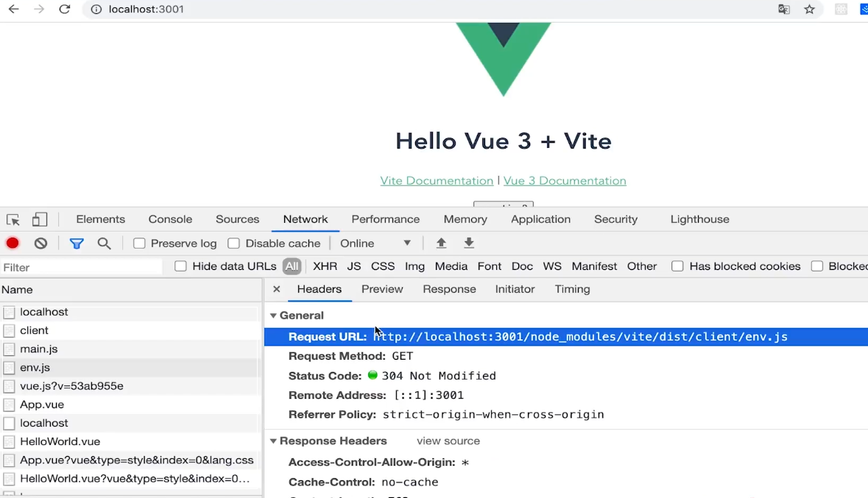Switch to the Console tab
The image size is (868, 498).
pos(170,219)
